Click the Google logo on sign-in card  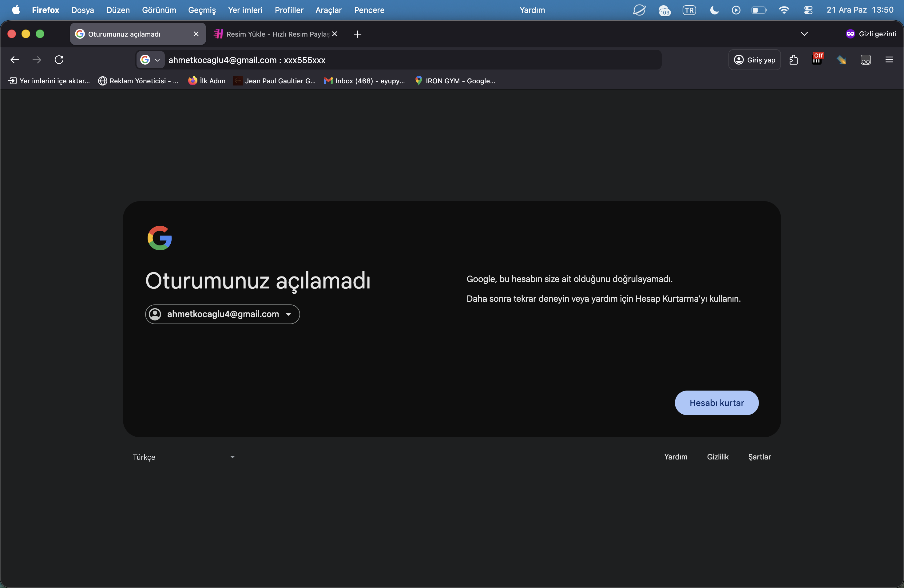pyautogui.click(x=160, y=238)
